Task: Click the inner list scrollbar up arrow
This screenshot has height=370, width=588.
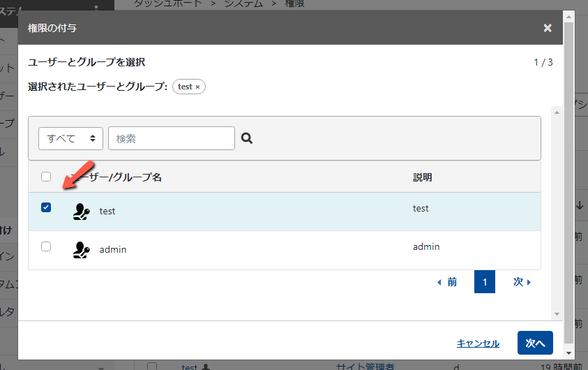Action: tap(557, 112)
